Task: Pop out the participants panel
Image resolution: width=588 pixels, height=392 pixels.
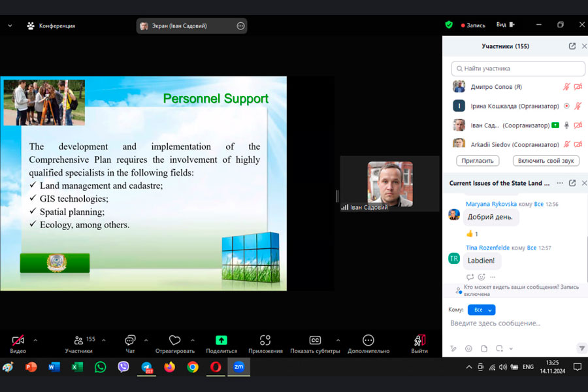Action: pyautogui.click(x=572, y=46)
